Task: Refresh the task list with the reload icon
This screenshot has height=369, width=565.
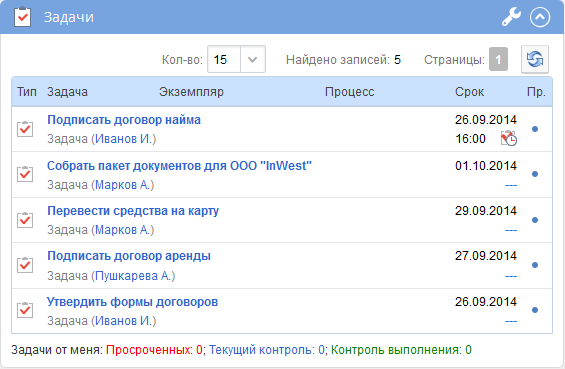Action: (535, 59)
